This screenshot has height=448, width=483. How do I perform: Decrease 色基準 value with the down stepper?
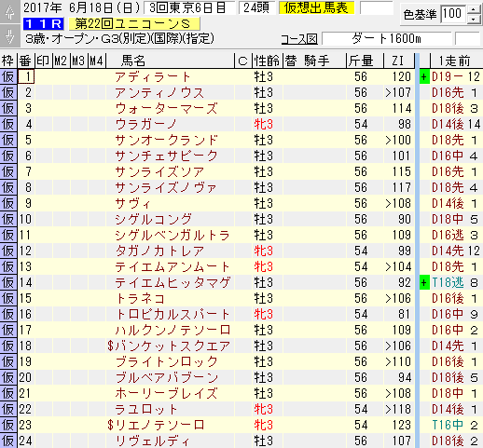pyautogui.click(x=474, y=19)
